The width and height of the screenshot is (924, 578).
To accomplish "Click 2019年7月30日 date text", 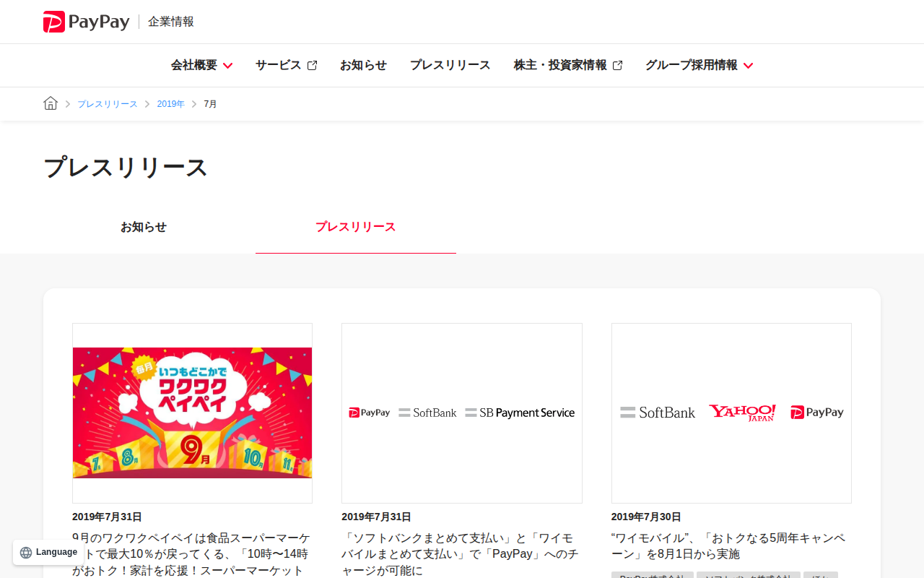I will click(646, 517).
